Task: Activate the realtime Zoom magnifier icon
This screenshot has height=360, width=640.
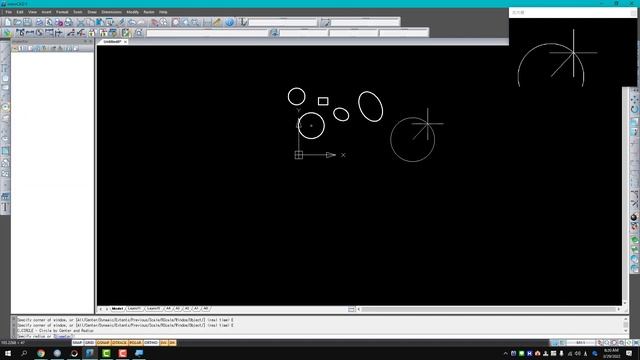Action: pyautogui.click(x=164, y=22)
